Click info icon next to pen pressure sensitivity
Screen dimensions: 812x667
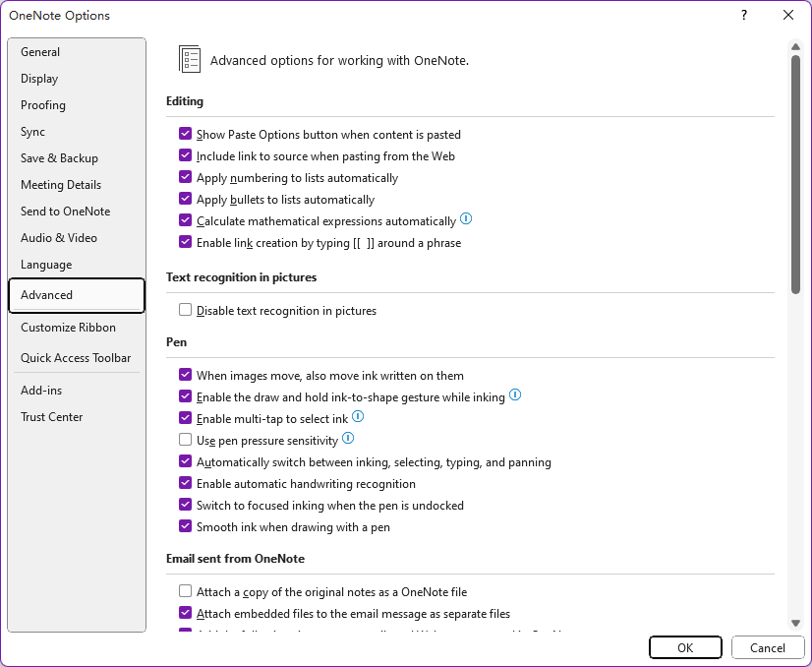348,439
